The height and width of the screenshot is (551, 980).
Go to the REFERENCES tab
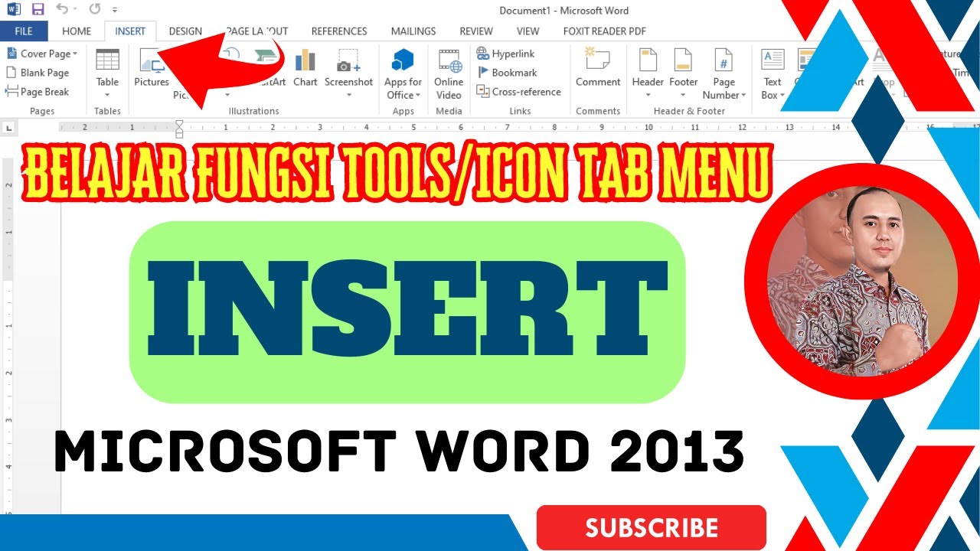click(x=339, y=31)
